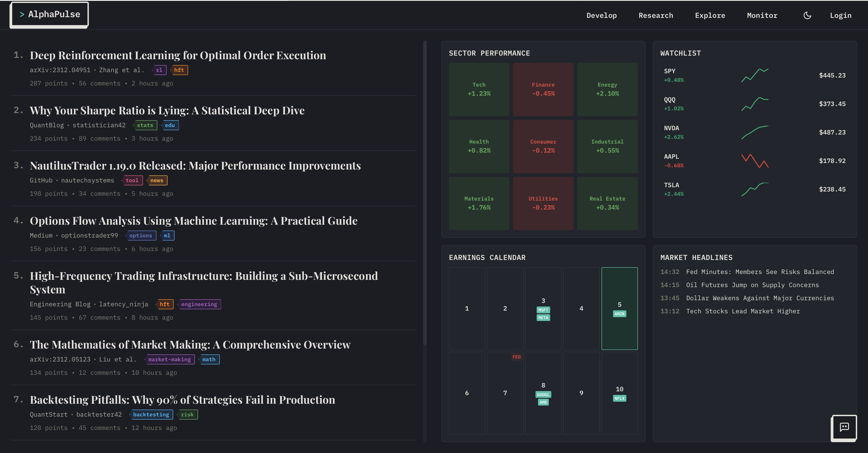Click the Login link
This screenshot has width=868, height=453.
click(x=840, y=15)
